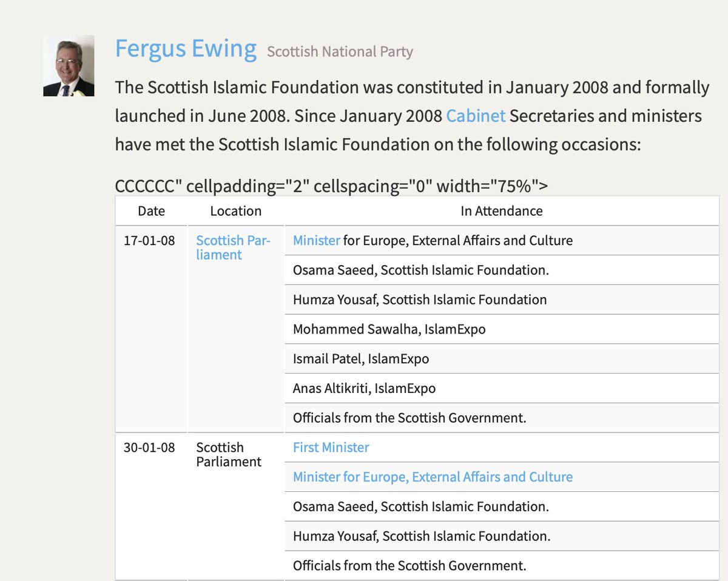The image size is (728, 581).
Task: Select the Location column header
Action: [x=235, y=211]
